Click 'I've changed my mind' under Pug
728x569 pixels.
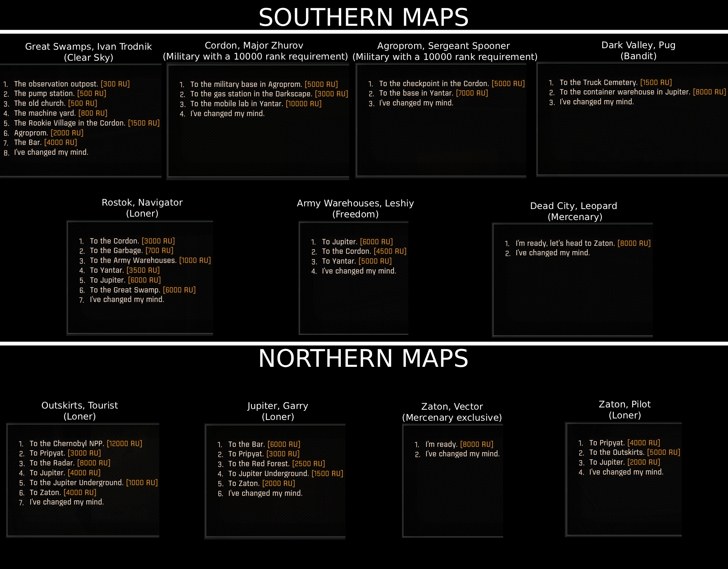point(596,102)
